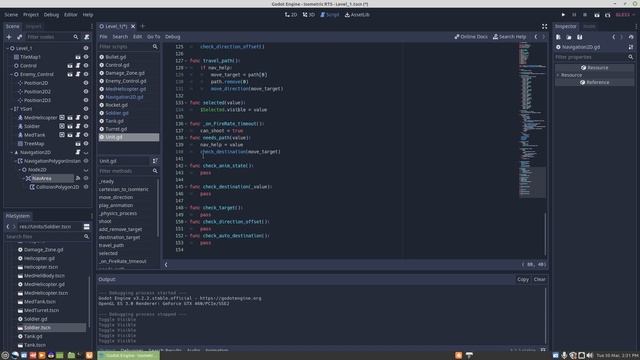
Task: Click the Play Scene clapperboard icon
Action: [x=597, y=15]
